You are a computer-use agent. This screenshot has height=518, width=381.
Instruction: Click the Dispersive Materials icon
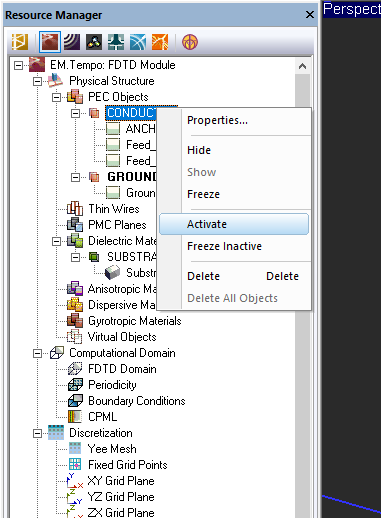(x=75, y=305)
